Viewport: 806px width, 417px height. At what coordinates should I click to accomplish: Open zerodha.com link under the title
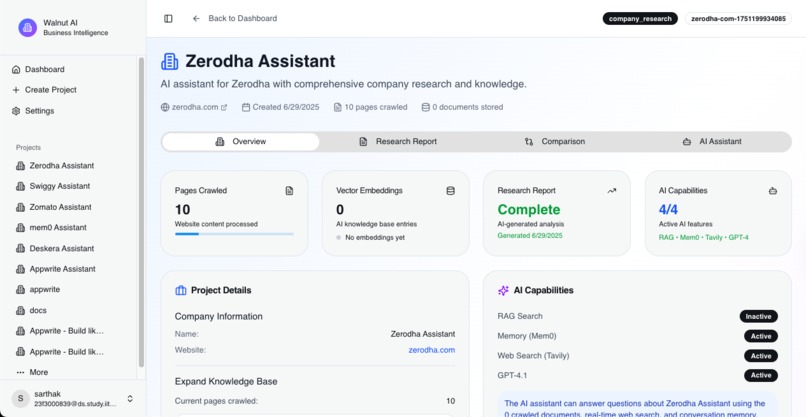pos(195,107)
